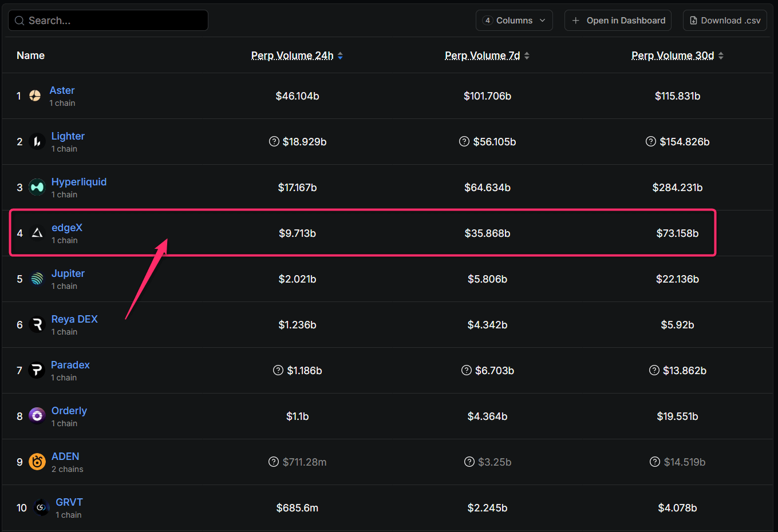This screenshot has width=778, height=532.
Task: Click Jupiter's 24h volume $2.021b
Action: click(x=298, y=279)
